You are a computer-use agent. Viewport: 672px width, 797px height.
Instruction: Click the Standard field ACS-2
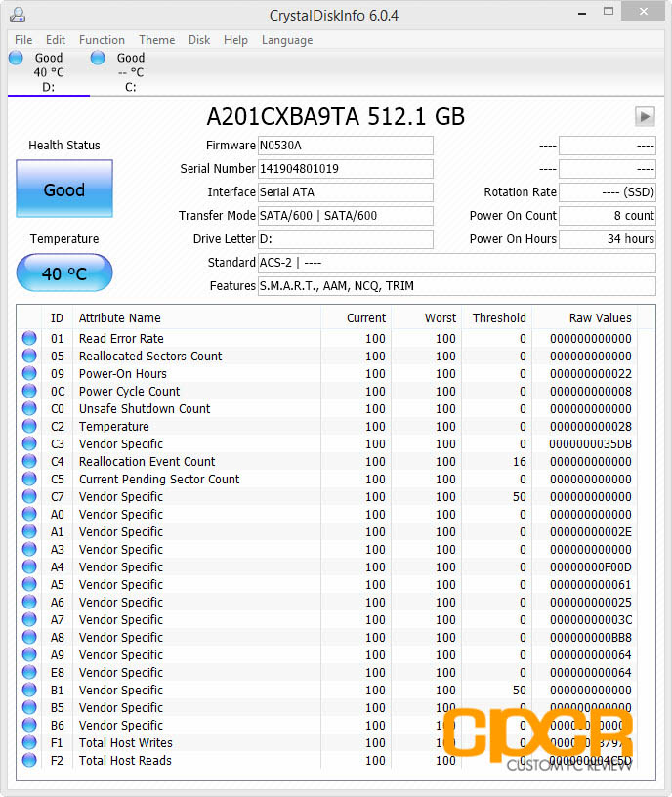tap(457, 263)
